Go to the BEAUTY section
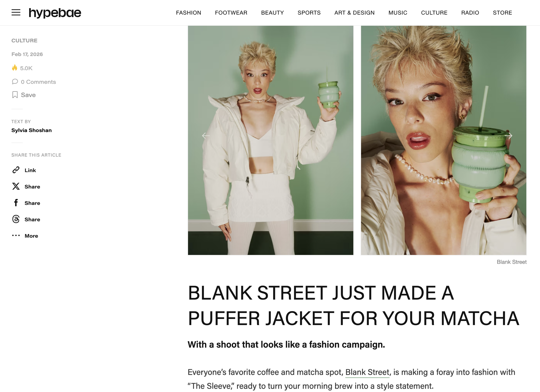Image resolution: width=540 pixels, height=392 pixels. [x=272, y=13]
